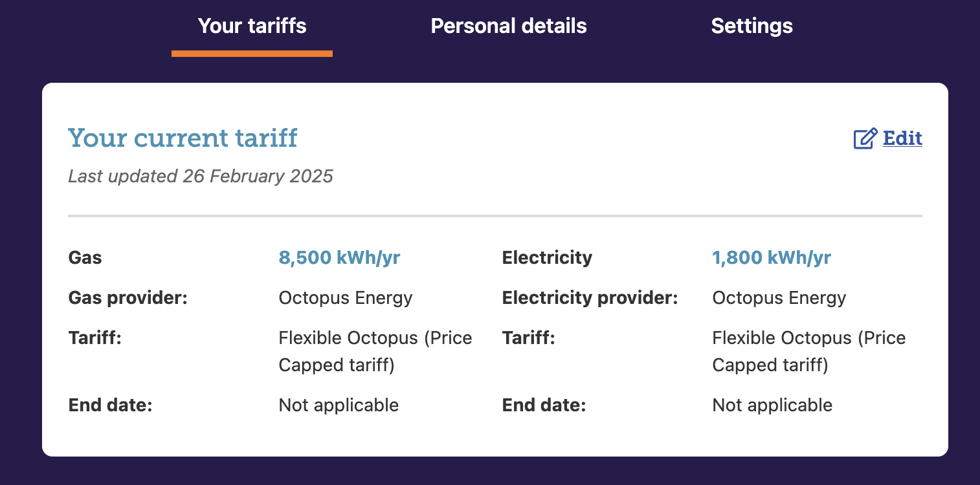Image resolution: width=980 pixels, height=485 pixels.
Task: Click the Electricity provider: label
Action: pyautogui.click(x=590, y=298)
